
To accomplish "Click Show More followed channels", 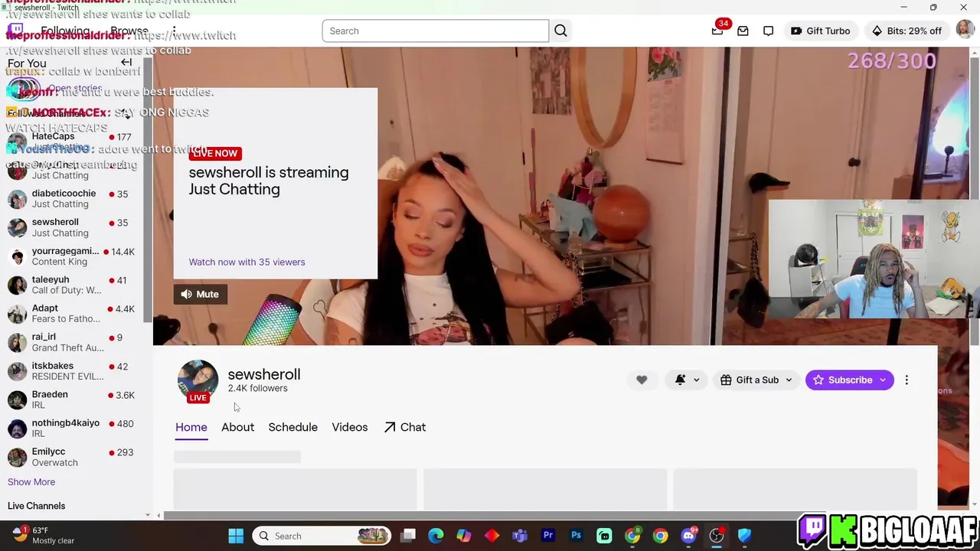I will coord(31,482).
